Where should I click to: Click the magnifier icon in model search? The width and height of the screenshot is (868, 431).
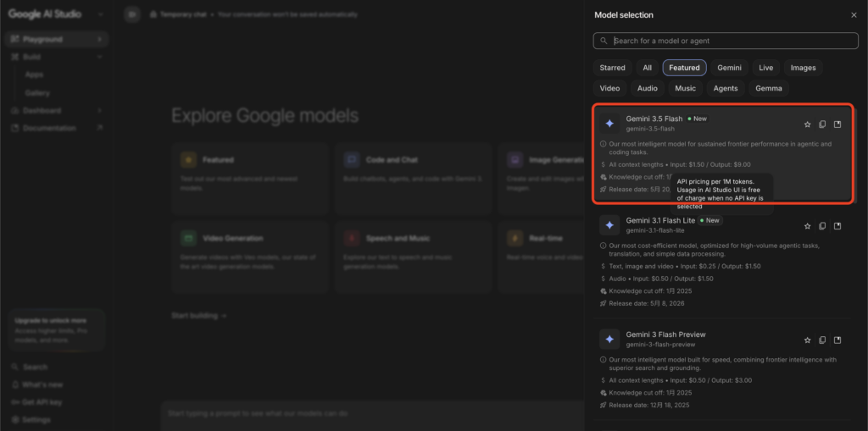coord(604,41)
